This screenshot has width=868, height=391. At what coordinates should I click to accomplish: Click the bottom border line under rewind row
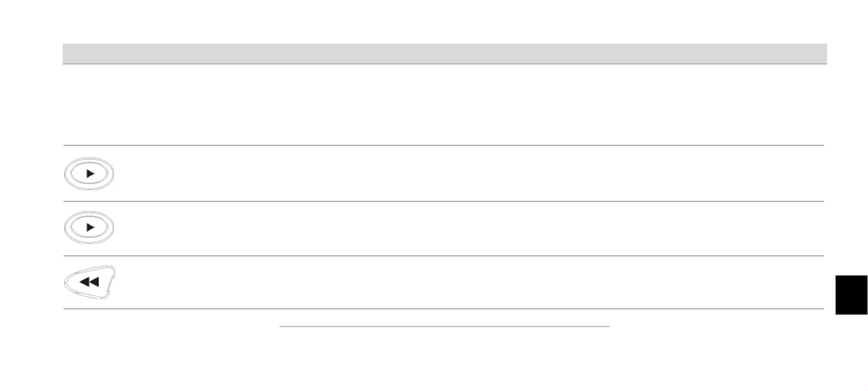(443, 308)
